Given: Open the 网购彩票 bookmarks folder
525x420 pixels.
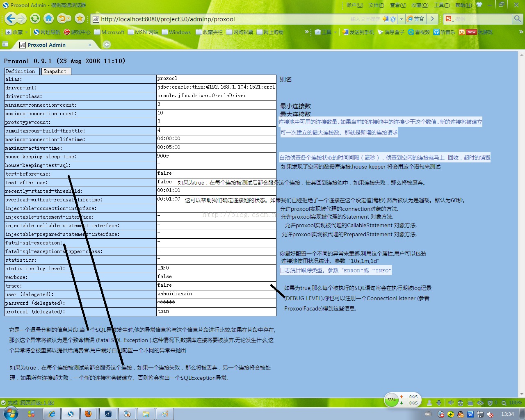Looking at the screenshot, I should coord(240,32).
